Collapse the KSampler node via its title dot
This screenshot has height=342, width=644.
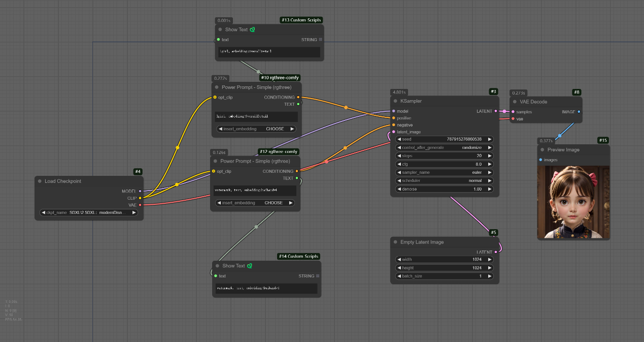pos(394,101)
